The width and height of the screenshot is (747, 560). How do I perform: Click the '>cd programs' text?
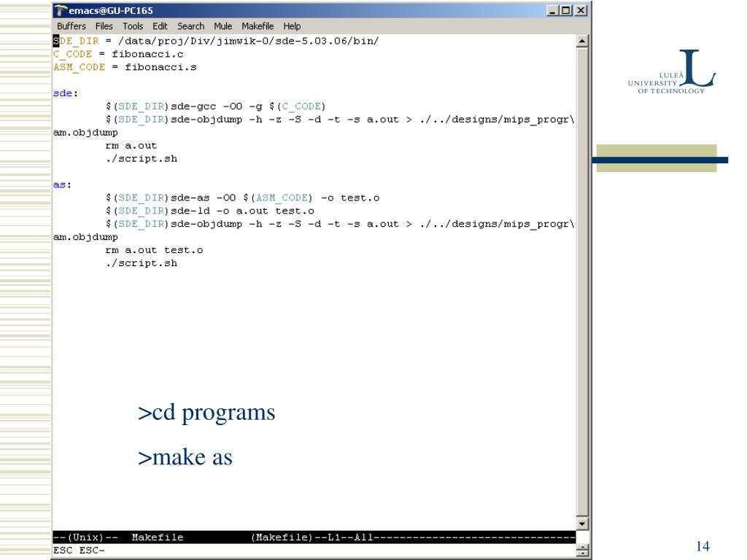coord(206,413)
